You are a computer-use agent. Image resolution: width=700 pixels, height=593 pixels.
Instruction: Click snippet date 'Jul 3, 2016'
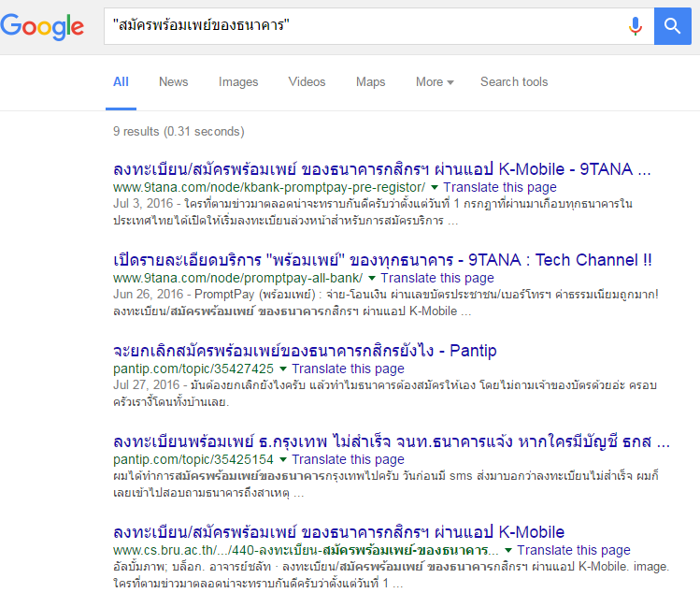coord(143,203)
